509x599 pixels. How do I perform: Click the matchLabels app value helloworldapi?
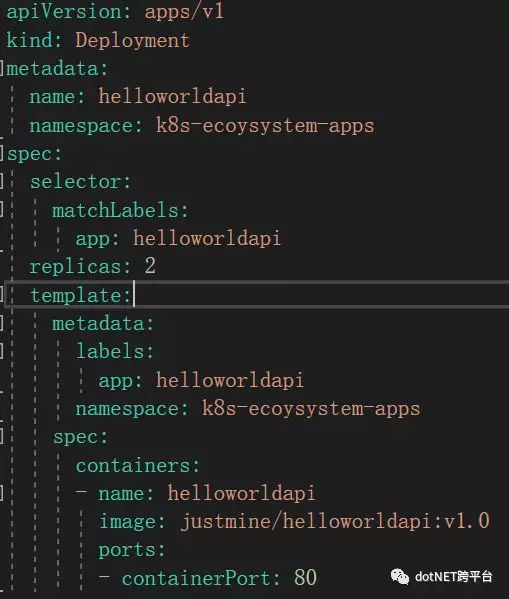207,238
